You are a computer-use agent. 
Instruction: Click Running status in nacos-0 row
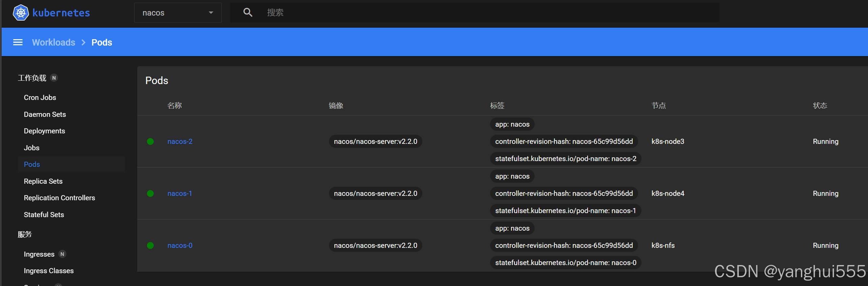[826, 245]
